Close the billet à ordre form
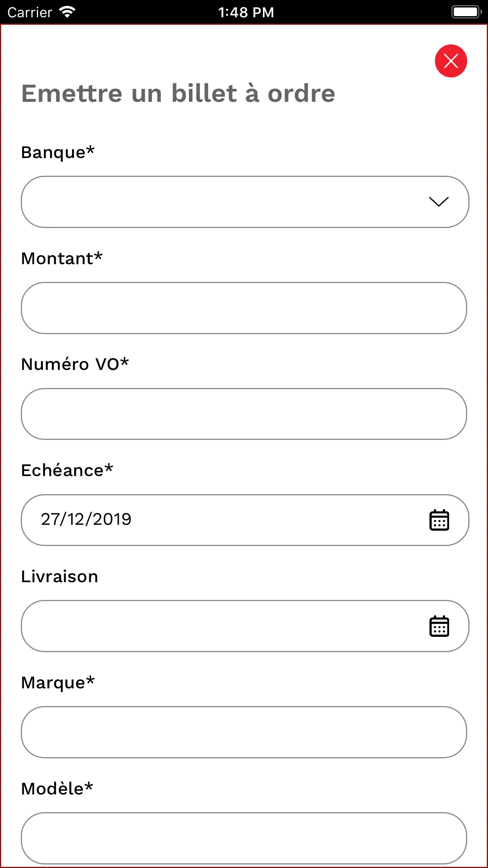The width and height of the screenshot is (488, 868). 451,61
